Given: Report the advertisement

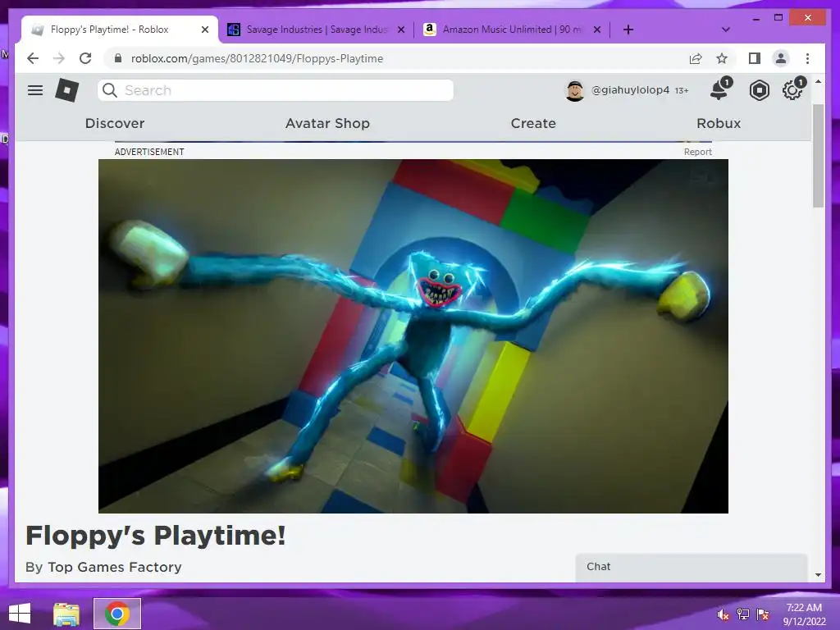Looking at the screenshot, I should (x=697, y=152).
